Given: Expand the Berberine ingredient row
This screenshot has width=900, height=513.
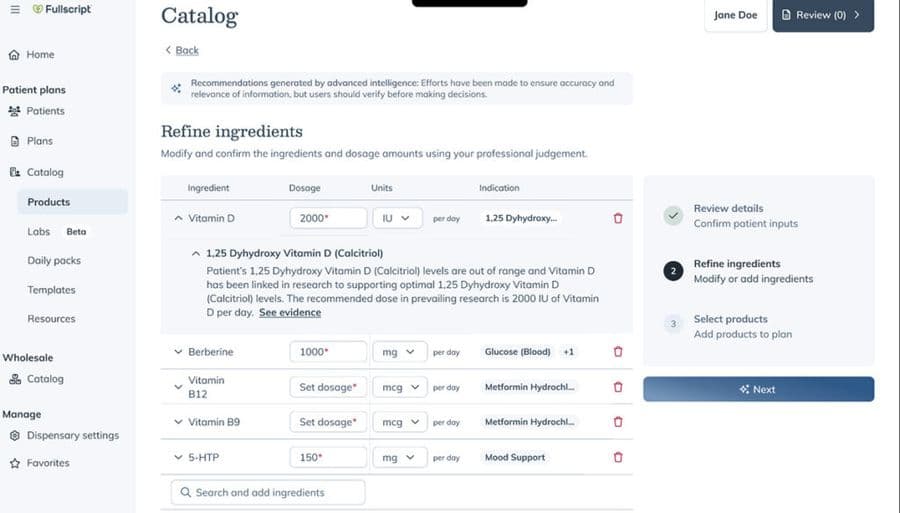Looking at the screenshot, I should point(178,352).
